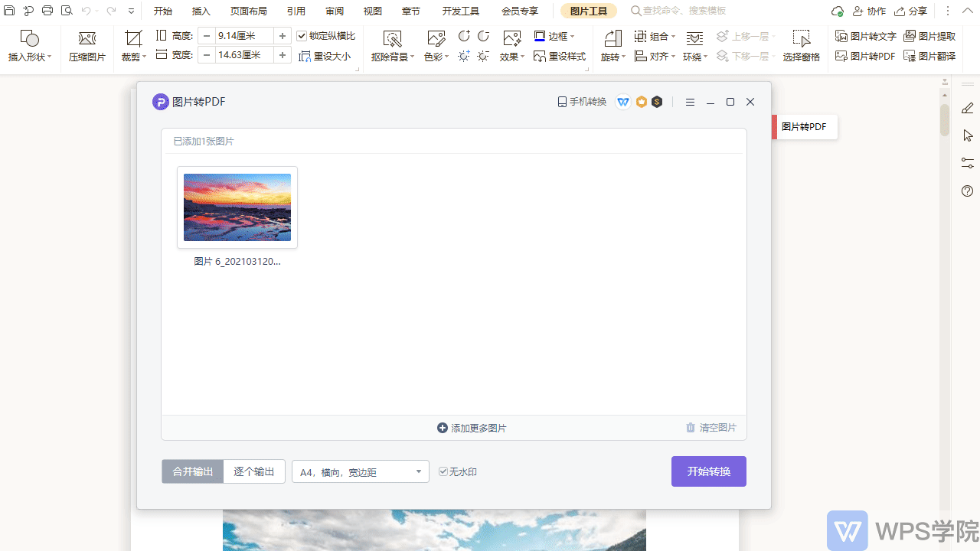Select the Crop (裁剪) tool icon

point(134,39)
